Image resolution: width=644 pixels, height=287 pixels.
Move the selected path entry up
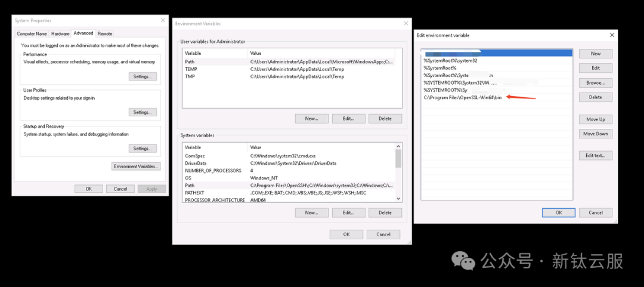click(596, 119)
